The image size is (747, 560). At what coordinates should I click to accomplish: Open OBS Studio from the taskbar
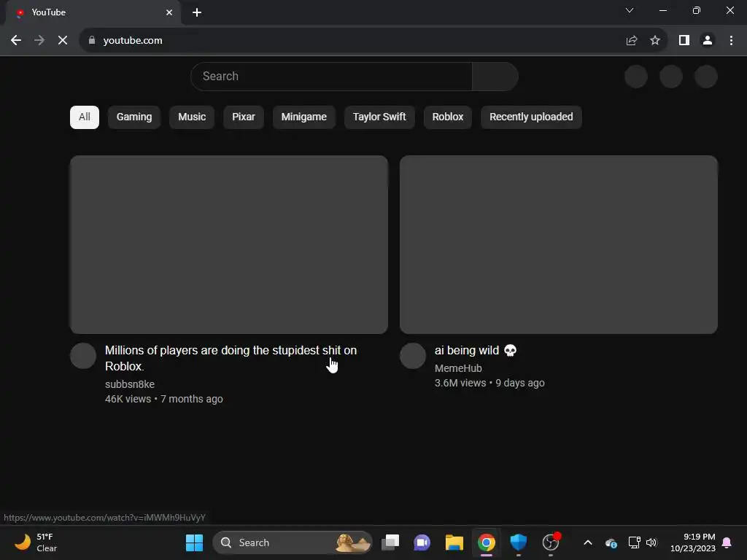coord(551,542)
